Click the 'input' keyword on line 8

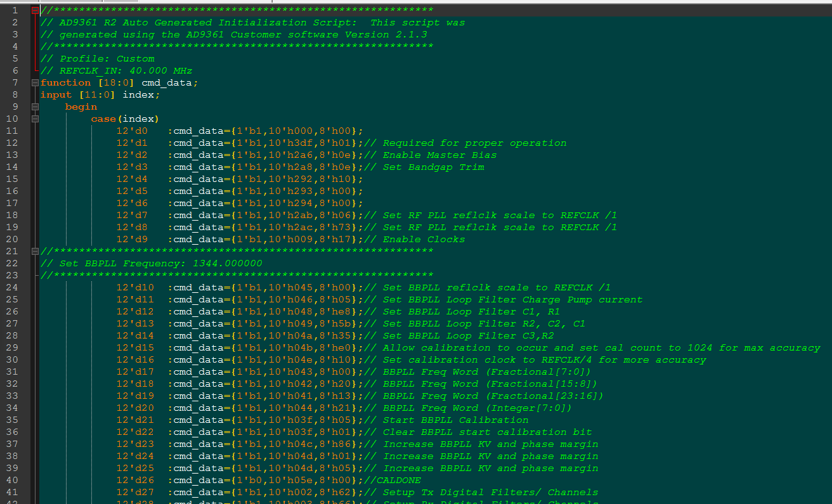click(56, 95)
